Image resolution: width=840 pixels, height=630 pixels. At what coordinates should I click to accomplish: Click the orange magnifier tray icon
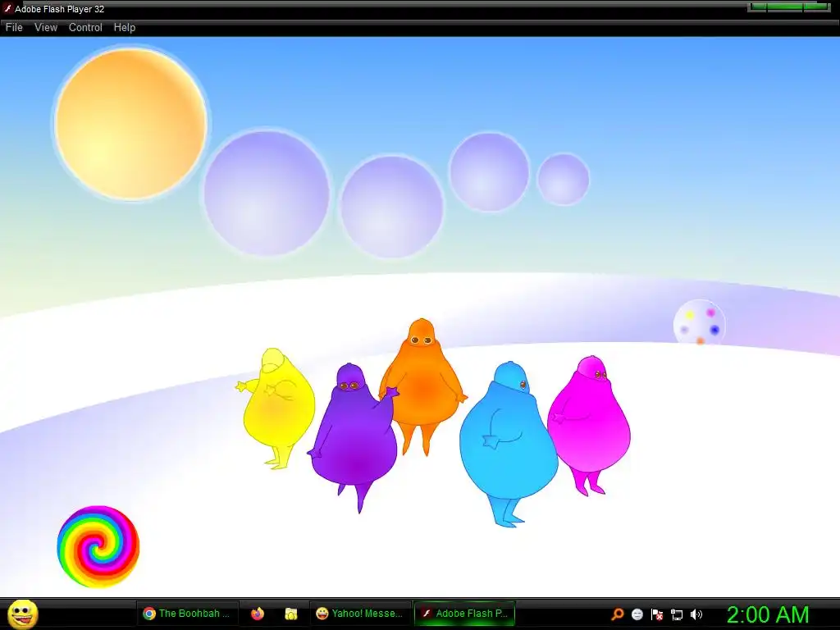pos(618,614)
